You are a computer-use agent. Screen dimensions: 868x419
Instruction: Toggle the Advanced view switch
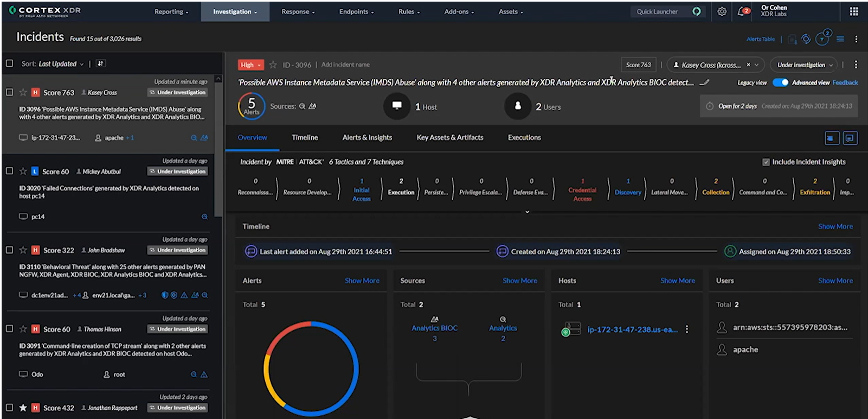[x=780, y=82]
